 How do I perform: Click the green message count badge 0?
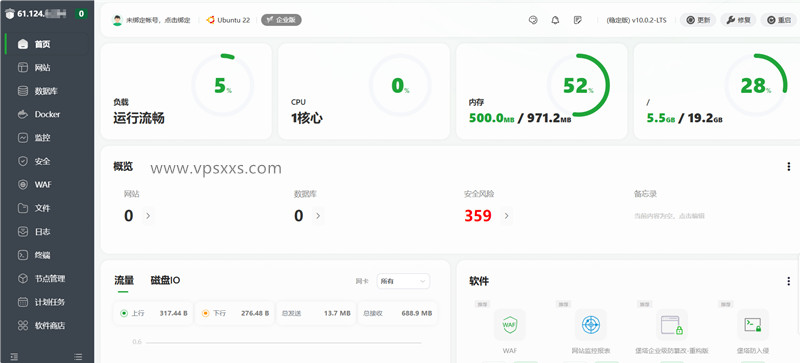(x=81, y=14)
